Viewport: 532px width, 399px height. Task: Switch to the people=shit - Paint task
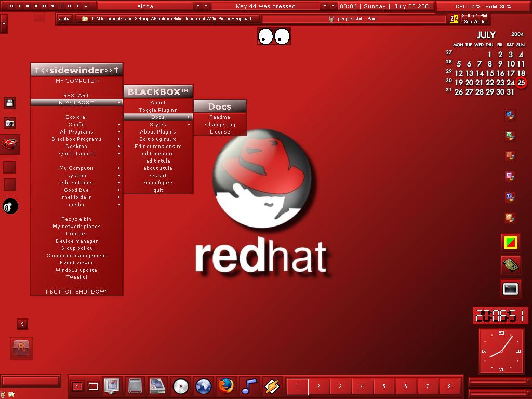pyautogui.click(x=354, y=19)
